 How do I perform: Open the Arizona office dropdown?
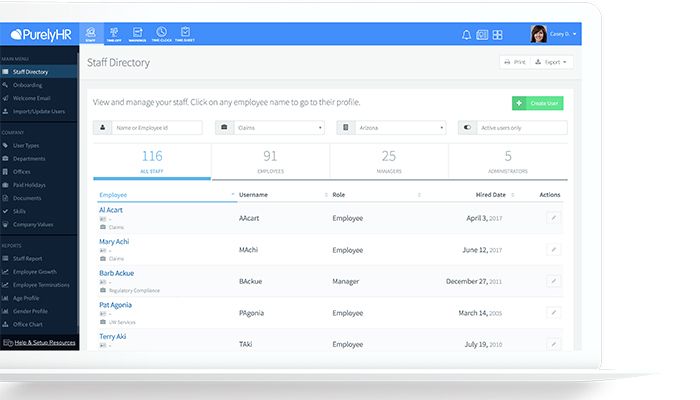400,128
